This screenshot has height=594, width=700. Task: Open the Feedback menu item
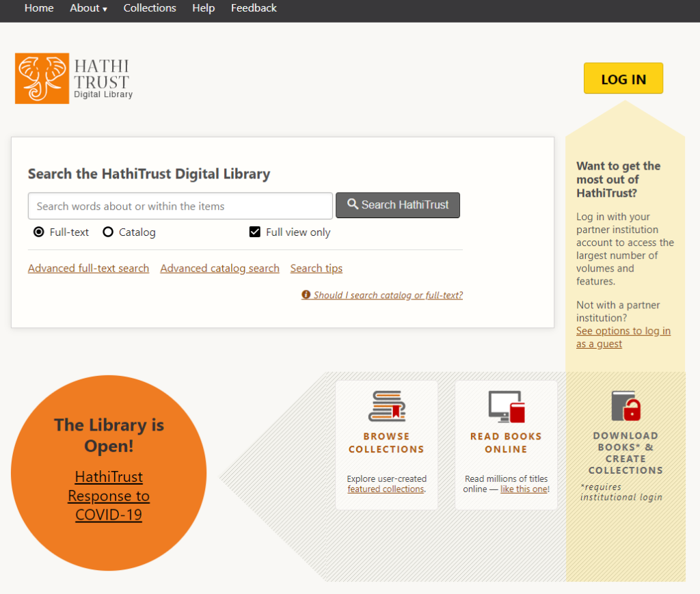254,8
